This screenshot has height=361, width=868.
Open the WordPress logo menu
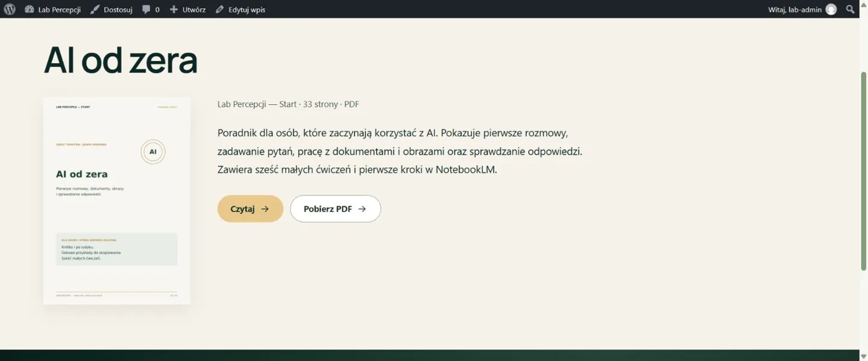10,9
